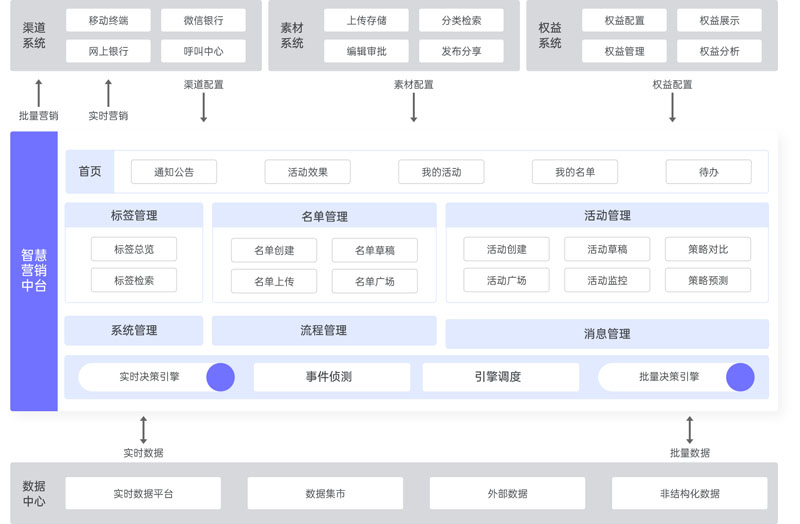The height and width of the screenshot is (524, 800).
Task: Click the up arrow above 实时营销
Action: pos(108,94)
